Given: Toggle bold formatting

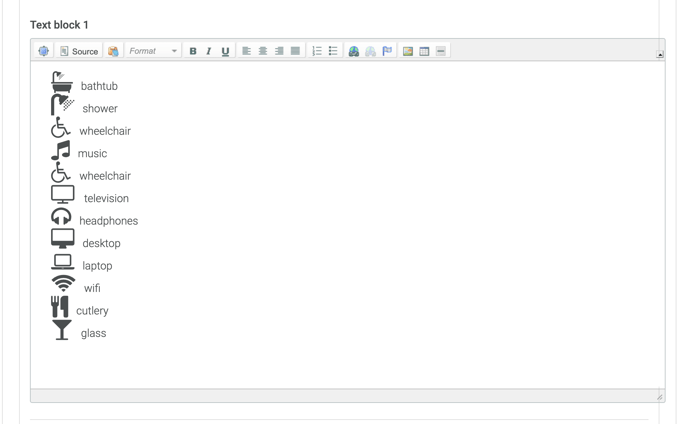Looking at the screenshot, I should [x=193, y=51].
